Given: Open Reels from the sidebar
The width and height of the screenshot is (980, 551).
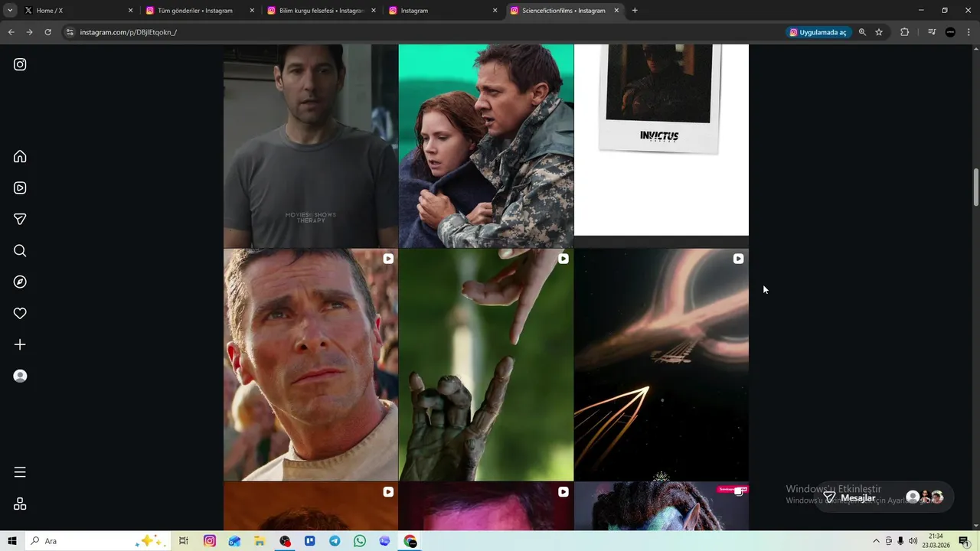Looking at the screenshot, I should pos(20,187).
